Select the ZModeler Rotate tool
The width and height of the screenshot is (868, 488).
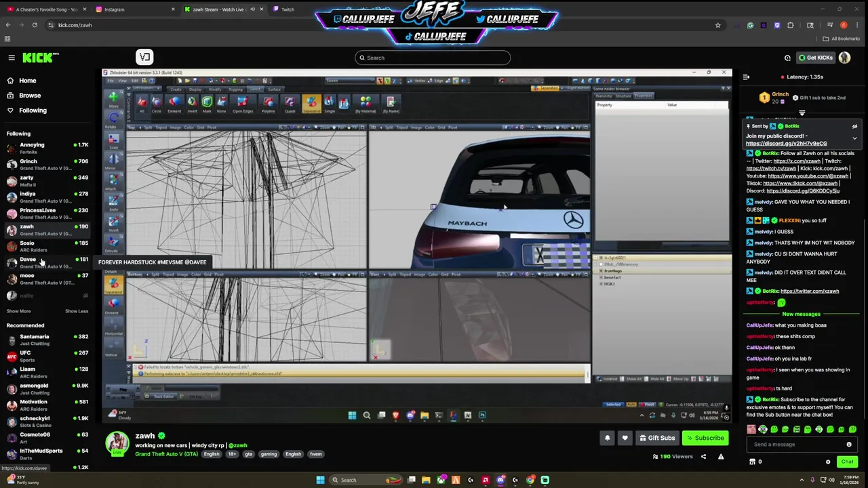click(x=113, y=118)
